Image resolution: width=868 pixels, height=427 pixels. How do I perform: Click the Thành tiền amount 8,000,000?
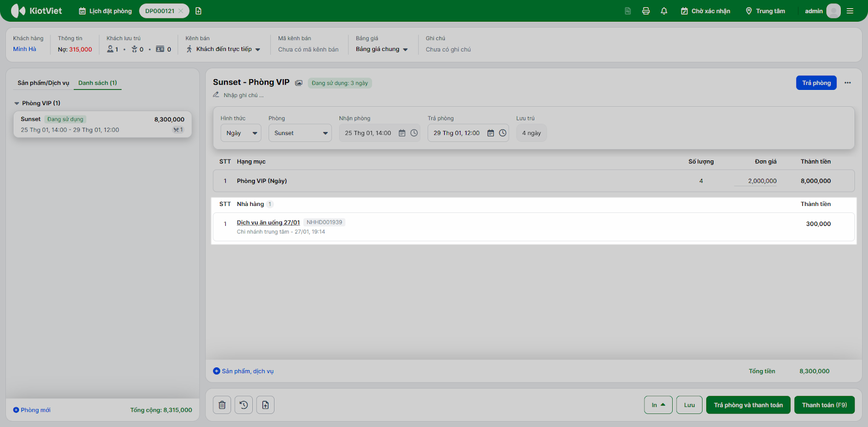(x=816, y=181)
